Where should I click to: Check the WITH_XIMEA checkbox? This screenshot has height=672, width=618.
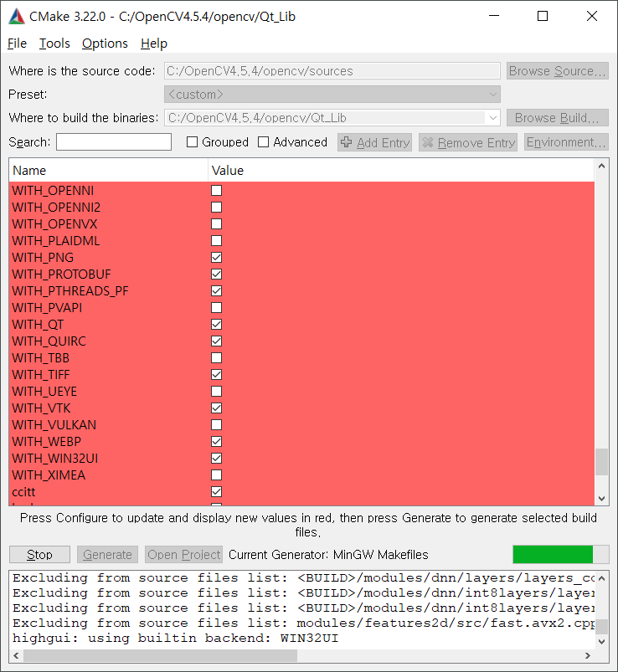217,475
